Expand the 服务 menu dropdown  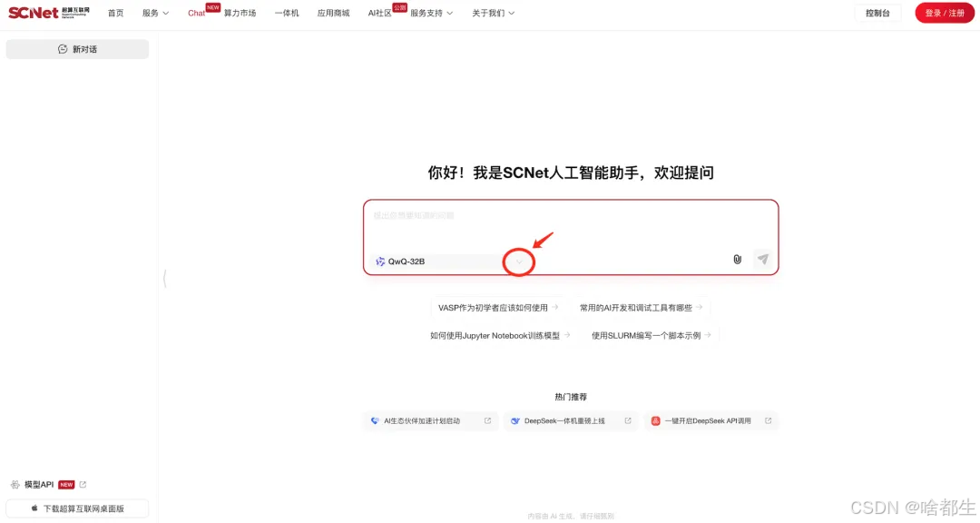point(166,13)
